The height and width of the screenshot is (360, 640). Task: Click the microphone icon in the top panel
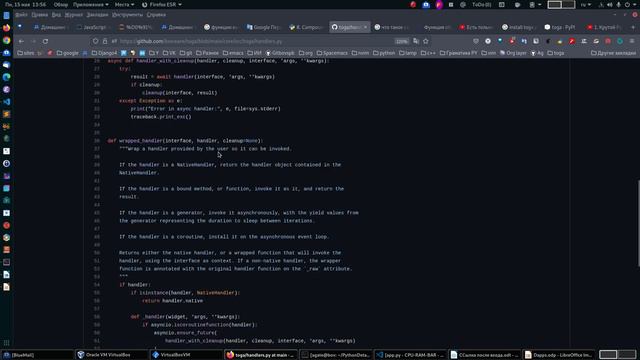click(618, 4)
